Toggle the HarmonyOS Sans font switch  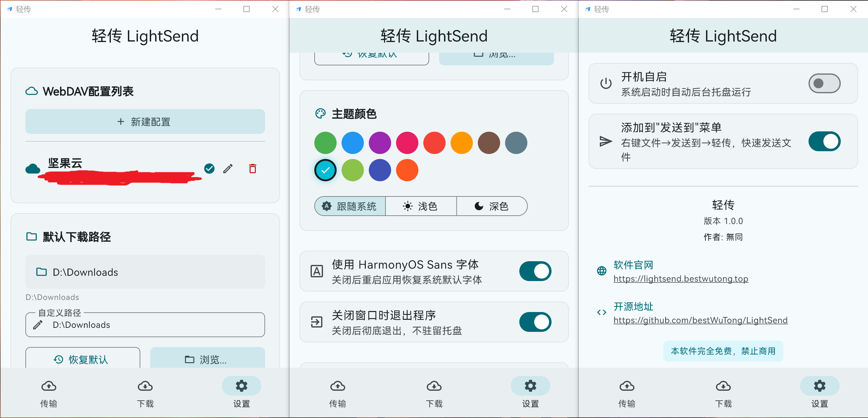point(535,271)
